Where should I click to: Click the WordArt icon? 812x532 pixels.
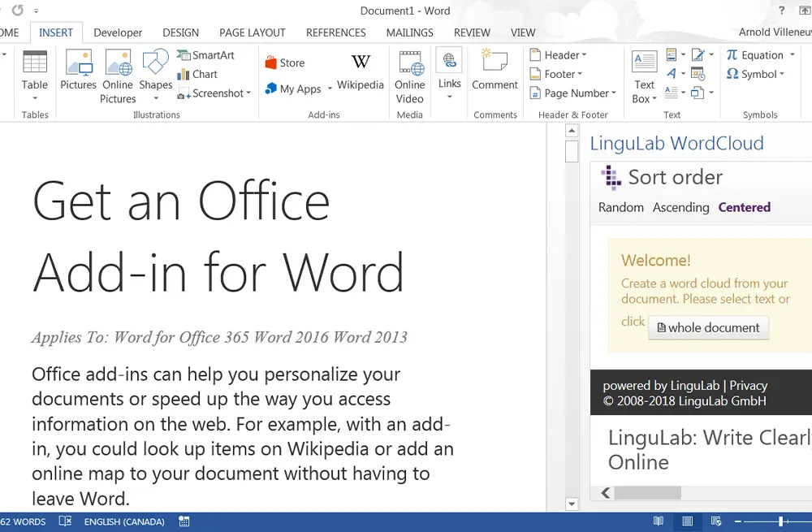pyautogui.click(x=672, y=74)
